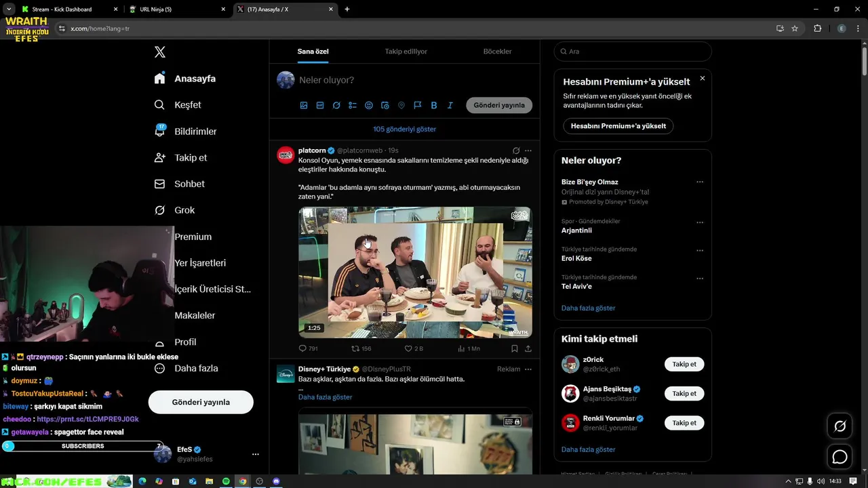
Task: Open Grok enhance icon in composer toolbar
Action: (336, 105)
